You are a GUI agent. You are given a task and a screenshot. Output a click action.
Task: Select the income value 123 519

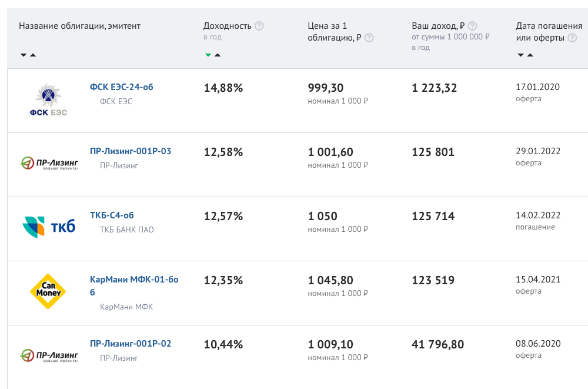click(433, 281)
